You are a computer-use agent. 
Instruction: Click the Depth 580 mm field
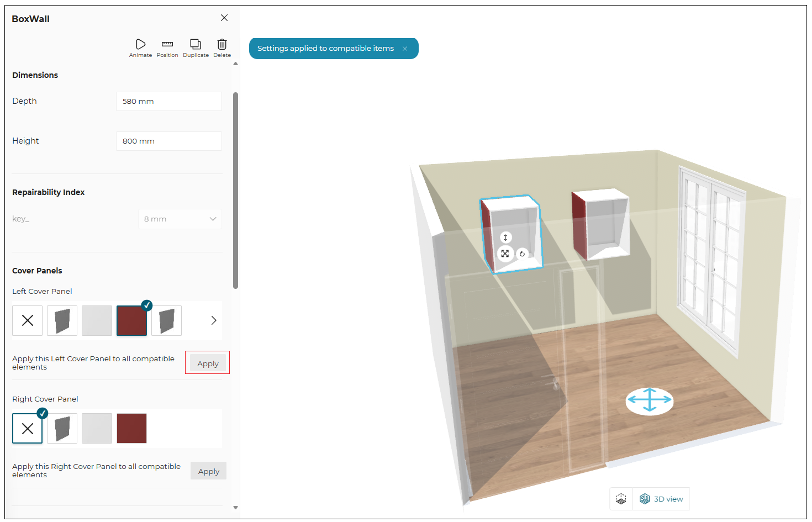[169, 101]
